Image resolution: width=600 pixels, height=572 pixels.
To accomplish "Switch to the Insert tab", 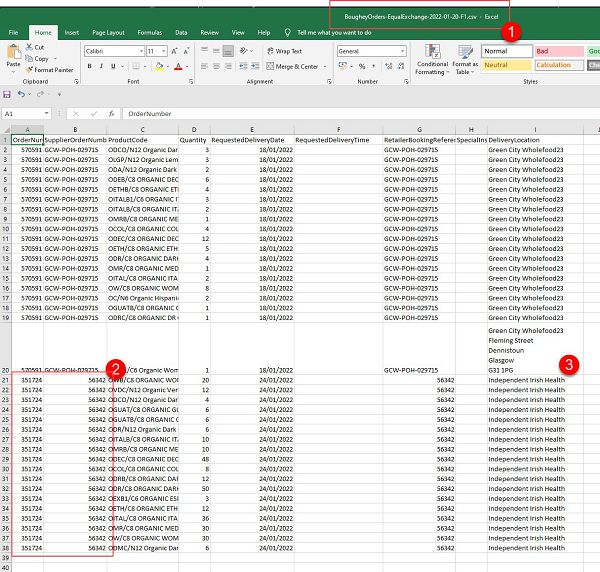I will point(72,33).
